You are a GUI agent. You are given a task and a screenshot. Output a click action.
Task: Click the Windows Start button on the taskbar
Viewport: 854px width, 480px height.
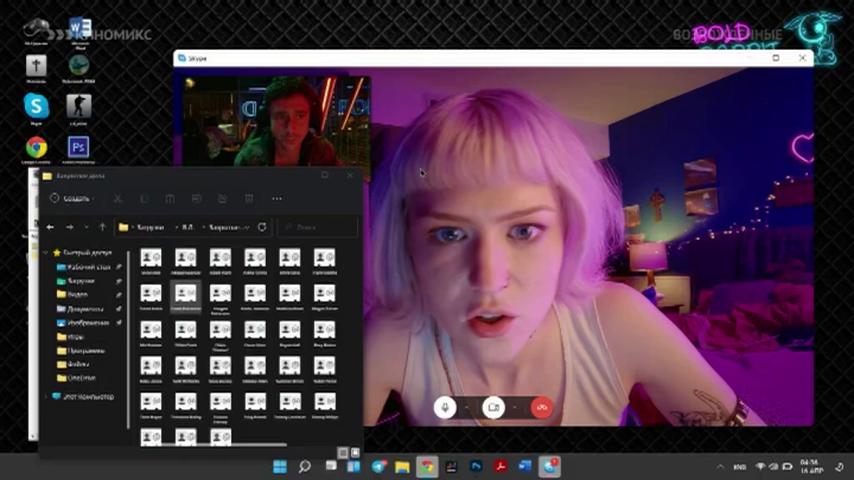(280, 466)
